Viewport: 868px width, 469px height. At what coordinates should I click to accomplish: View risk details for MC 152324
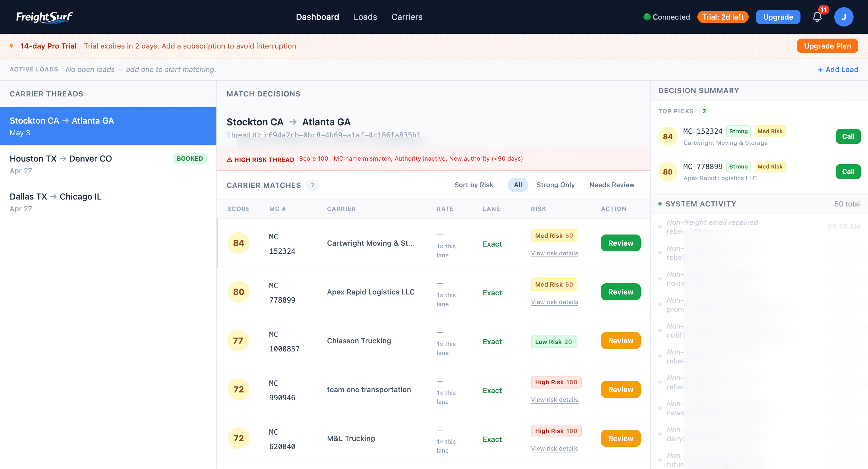pos(554,253)
